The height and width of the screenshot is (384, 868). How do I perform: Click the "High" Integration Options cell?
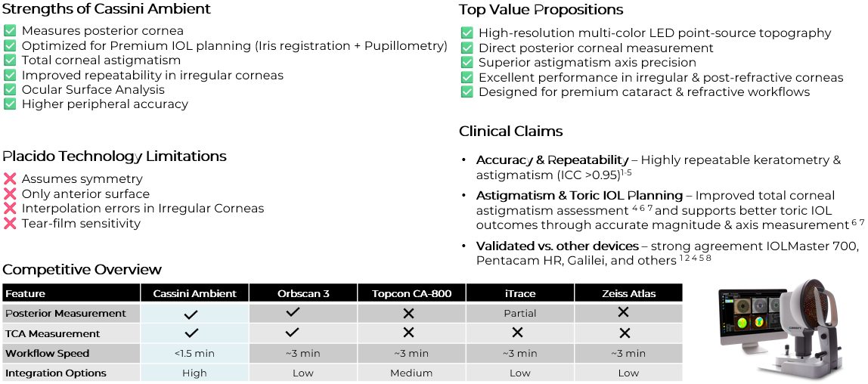194,373
